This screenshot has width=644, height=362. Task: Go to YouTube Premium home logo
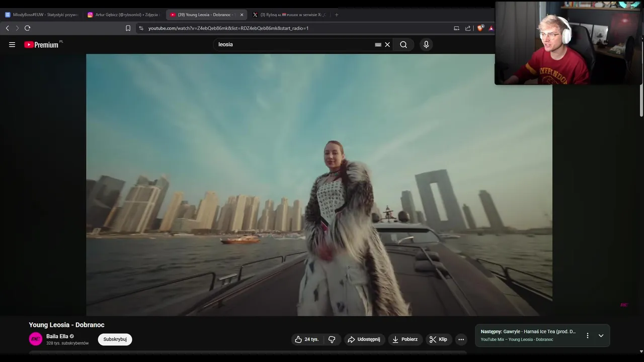[x=43, y=44]
